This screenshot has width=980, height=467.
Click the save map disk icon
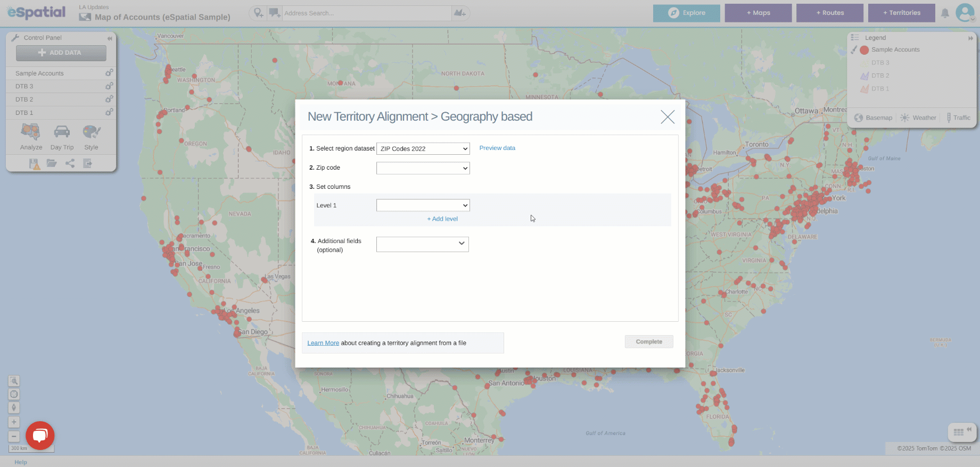(34, 164)
